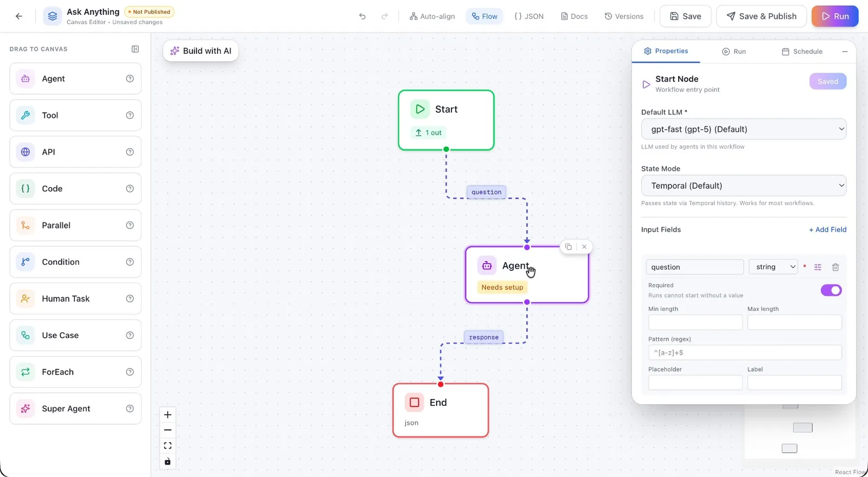Toggle the Required switch off

tap(831, 290)
